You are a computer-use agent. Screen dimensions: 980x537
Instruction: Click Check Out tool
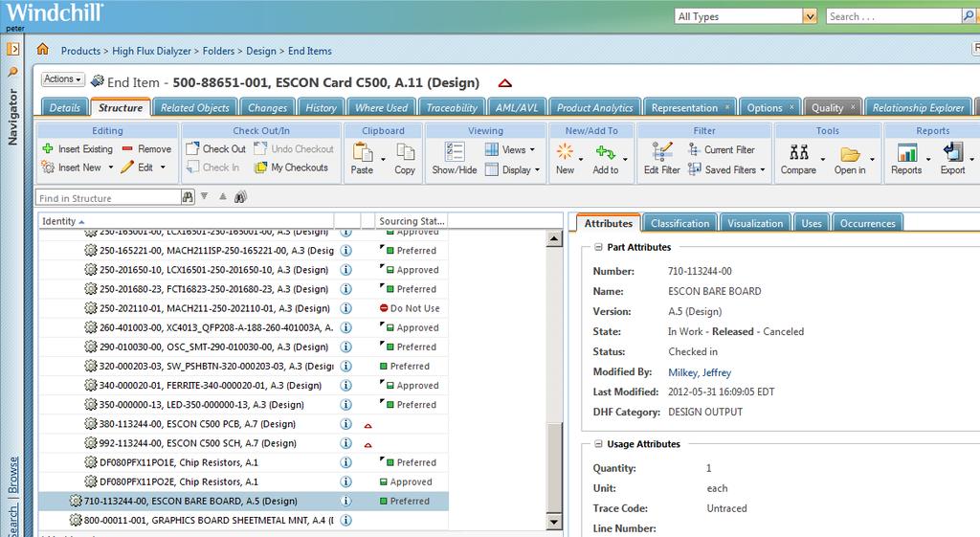[216, 148]
